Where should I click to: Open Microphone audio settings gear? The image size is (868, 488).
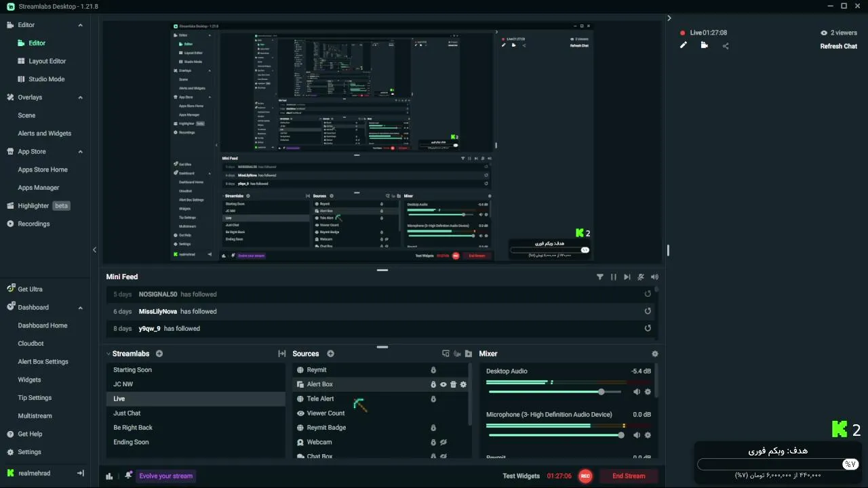coord(648,435)
